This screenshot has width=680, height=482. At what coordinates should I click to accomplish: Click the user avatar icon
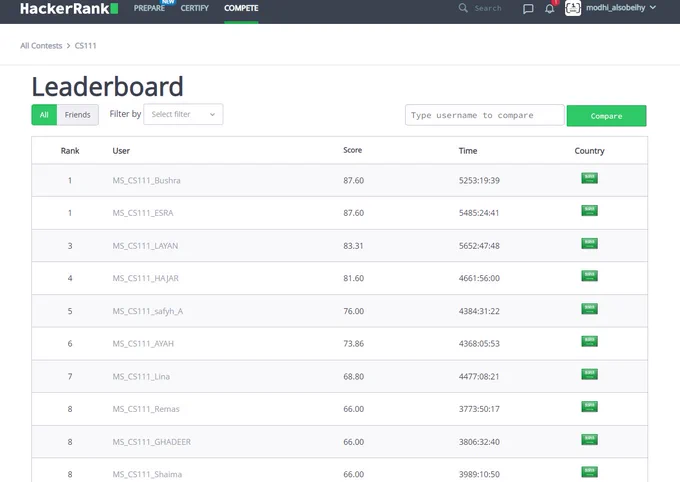click(x=573, y=8)
